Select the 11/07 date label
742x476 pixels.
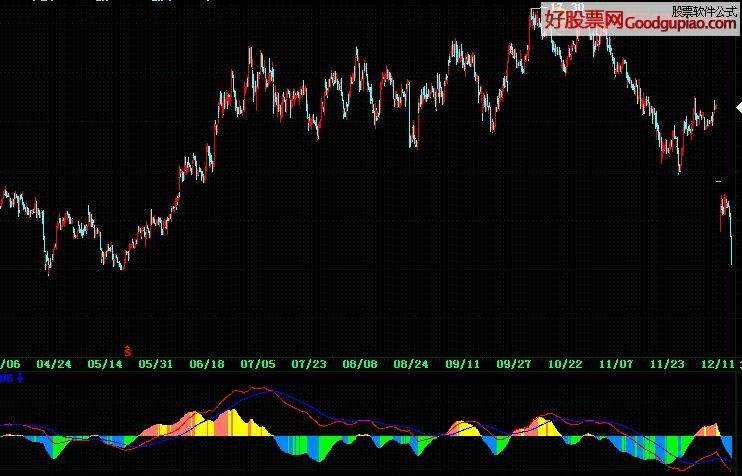(x=616, y=364)
